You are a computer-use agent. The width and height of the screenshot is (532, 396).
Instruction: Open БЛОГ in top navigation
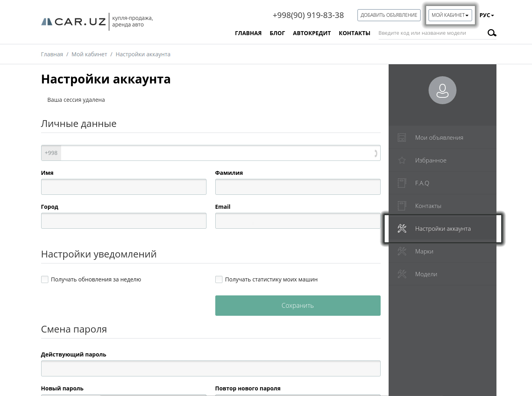point(277,33)
